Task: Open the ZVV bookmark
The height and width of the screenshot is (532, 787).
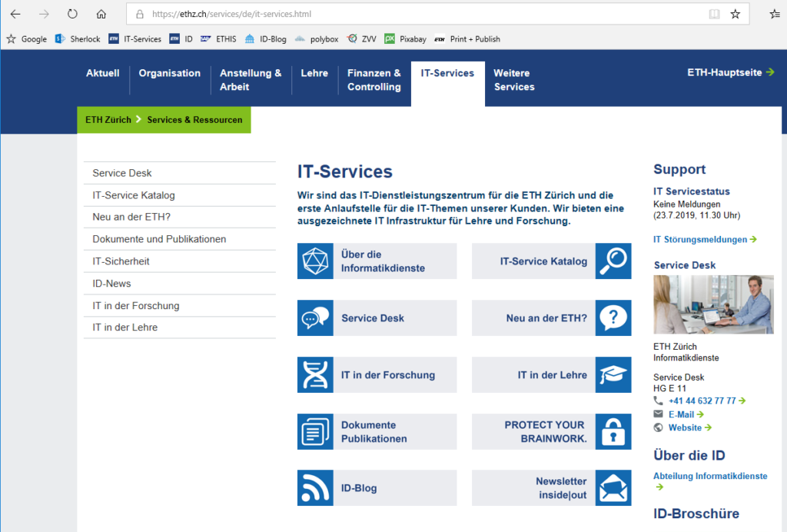Action: [x=361, y=39]
